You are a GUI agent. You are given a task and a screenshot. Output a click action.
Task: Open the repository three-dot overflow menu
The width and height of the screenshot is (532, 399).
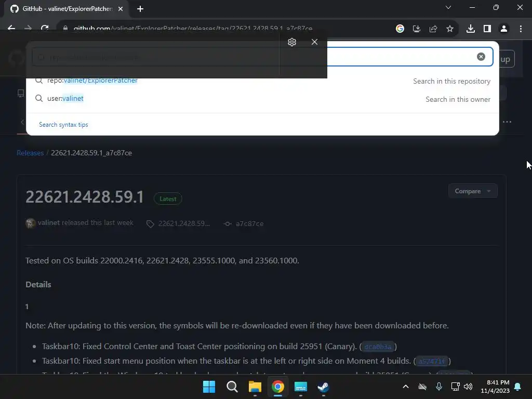click(507, 122)
